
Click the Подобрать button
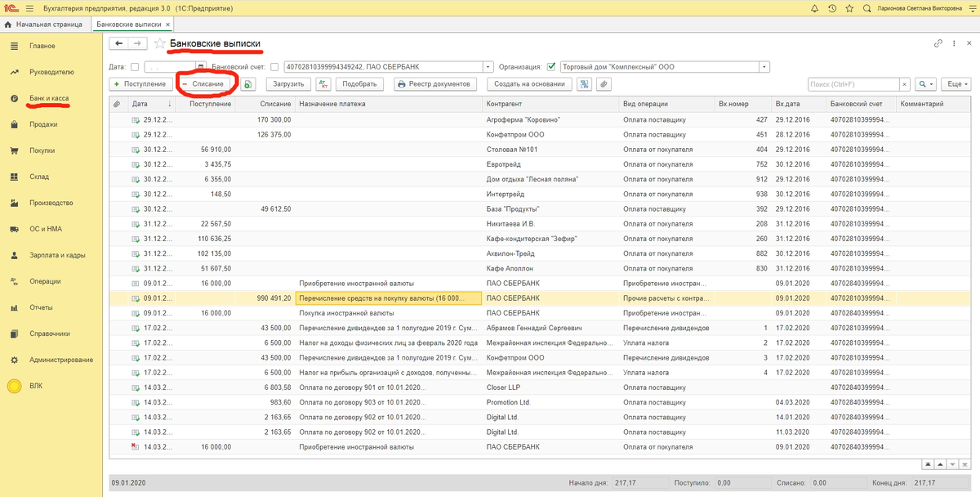click(359, 83)
